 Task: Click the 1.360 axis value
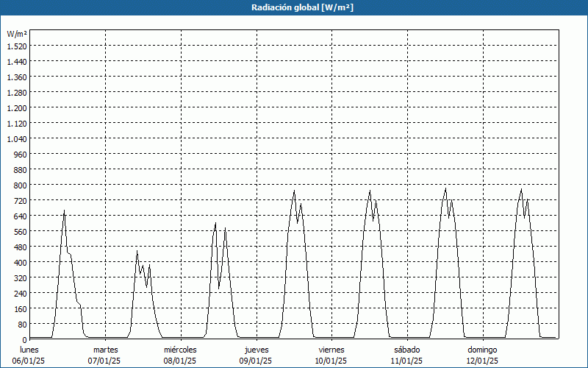(x=17, y=77)
